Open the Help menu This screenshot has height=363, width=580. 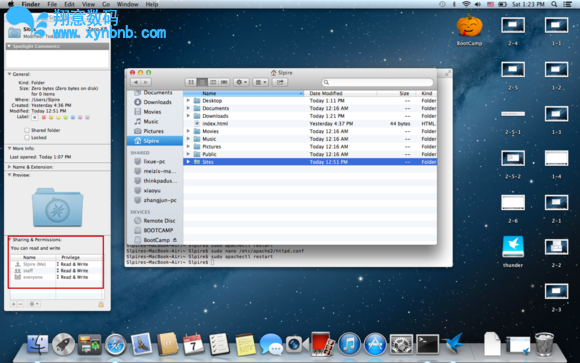click(152, 4)
